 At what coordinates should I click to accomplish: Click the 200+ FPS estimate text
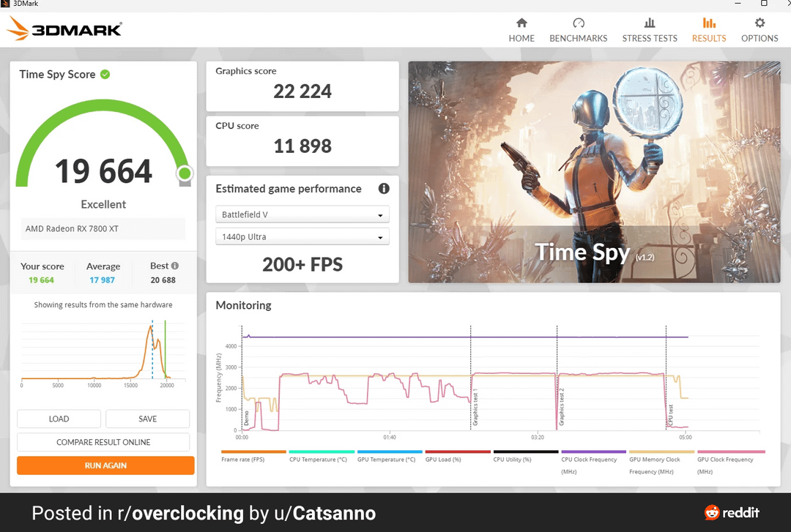[302, 265]
